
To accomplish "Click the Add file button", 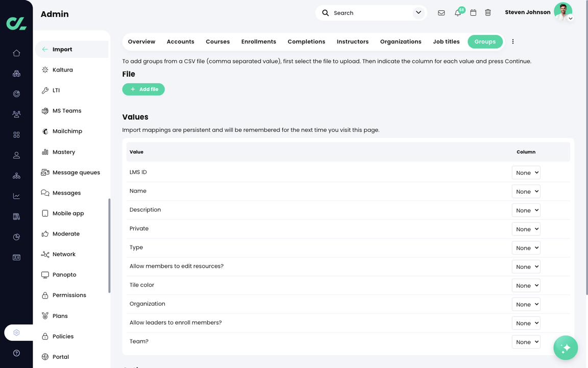I will pos(143,89).
